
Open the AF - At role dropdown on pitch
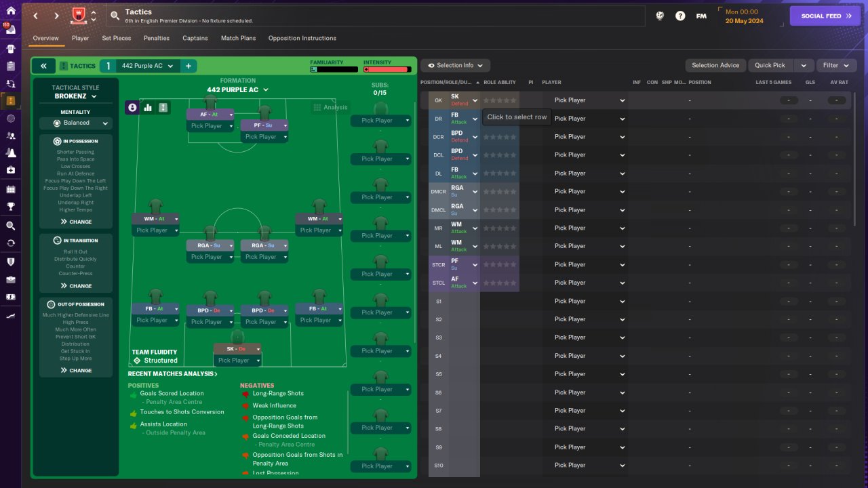[210, 115]
